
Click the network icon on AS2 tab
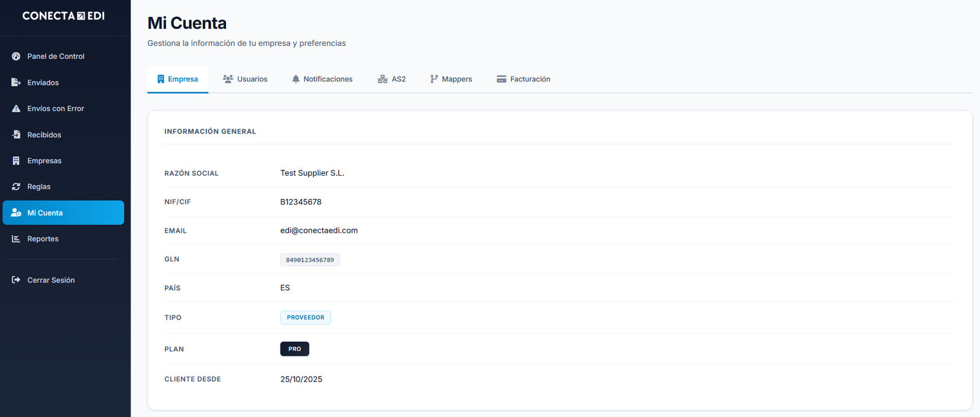382,79
